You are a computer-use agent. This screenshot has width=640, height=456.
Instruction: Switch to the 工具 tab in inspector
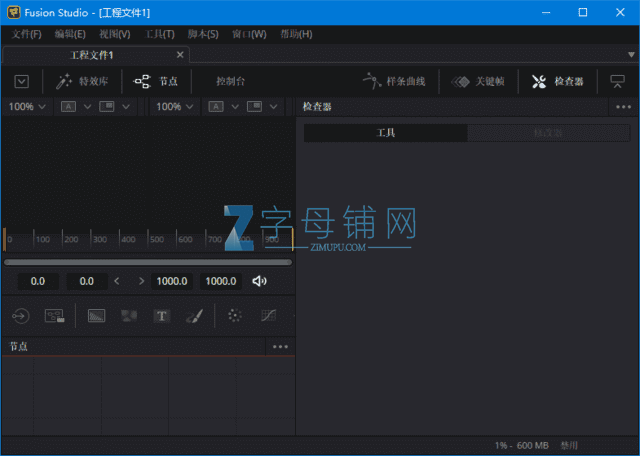(385, 132)
